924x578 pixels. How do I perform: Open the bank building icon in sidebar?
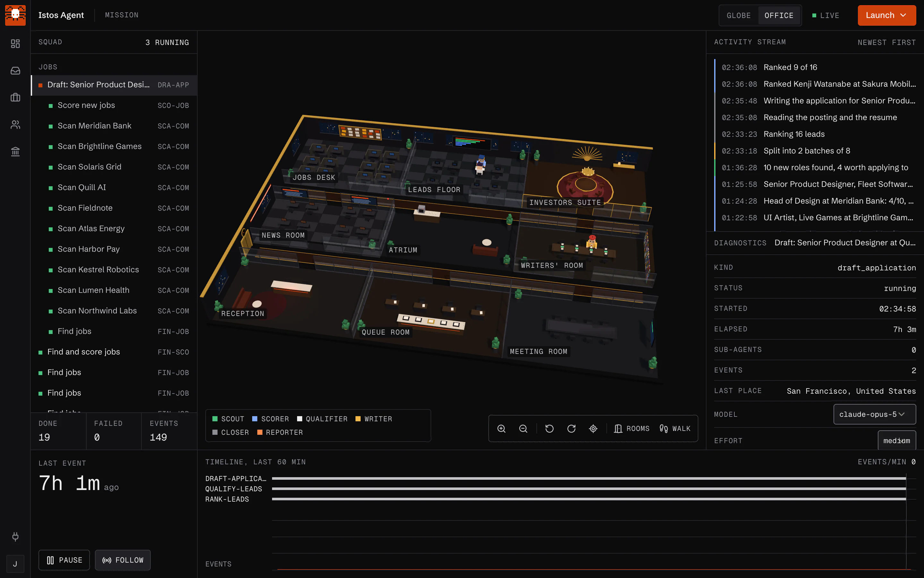[15, 152]
